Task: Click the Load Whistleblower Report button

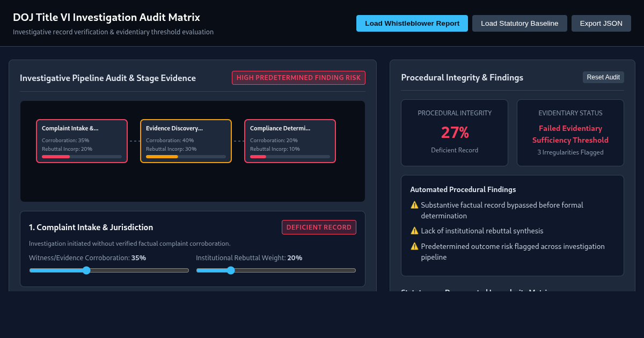Action: (x=412, y=23)
